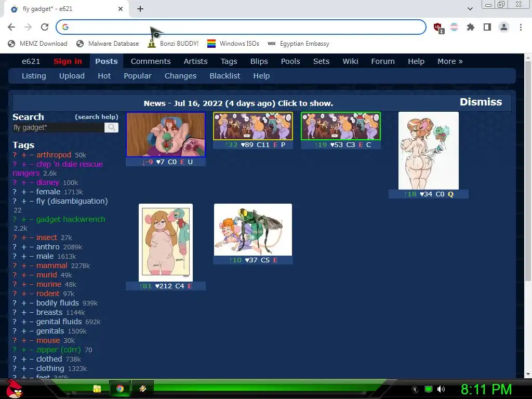Open the Comments navigation item
The image size is (532, 399).
coord(151,61)
